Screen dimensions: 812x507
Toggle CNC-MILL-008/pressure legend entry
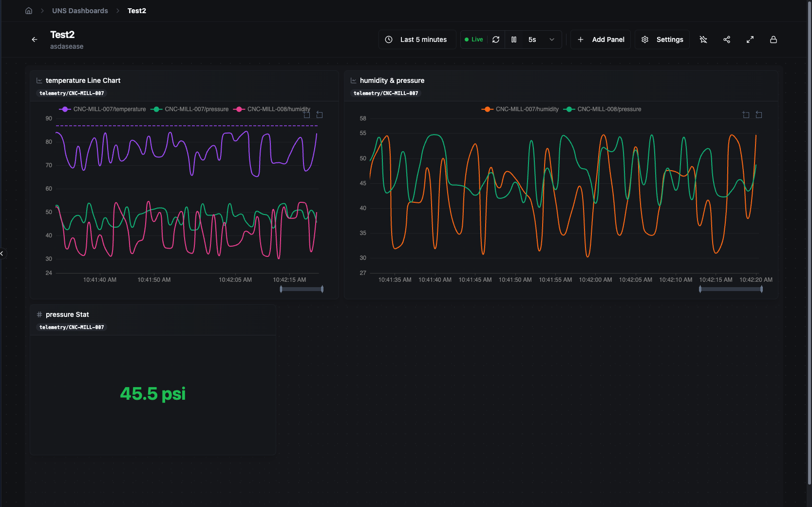coord(603,109)
